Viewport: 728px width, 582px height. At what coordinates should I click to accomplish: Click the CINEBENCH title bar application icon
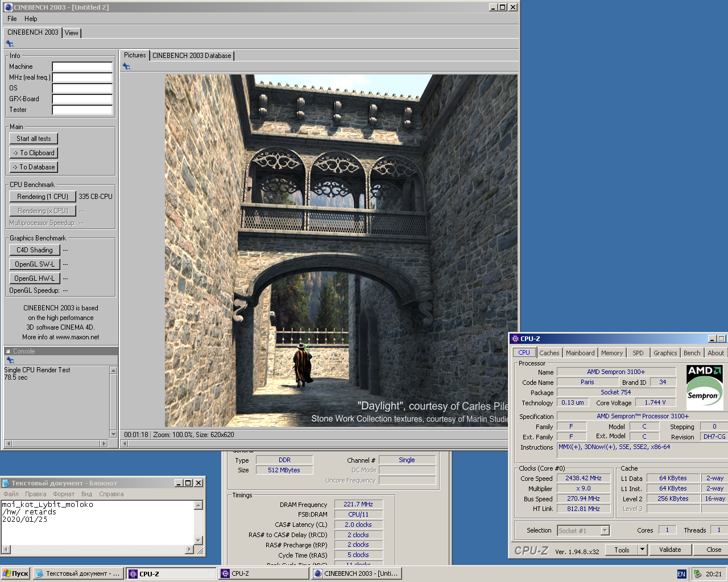9,7
